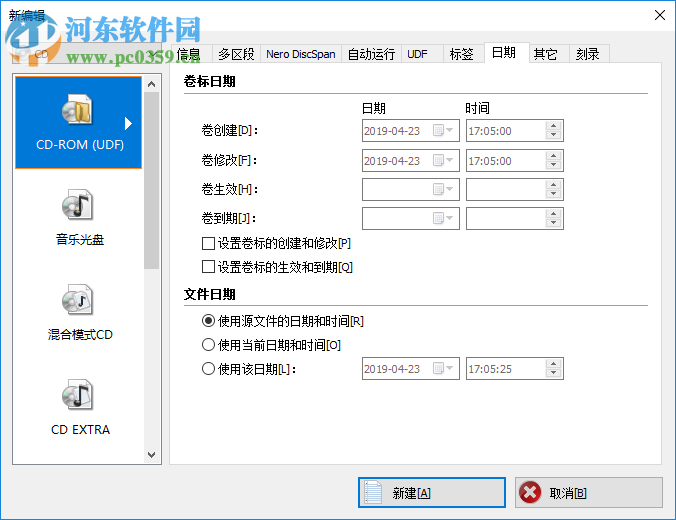
Task: Switch to the 信息 tab
Action: pos(192,54)
